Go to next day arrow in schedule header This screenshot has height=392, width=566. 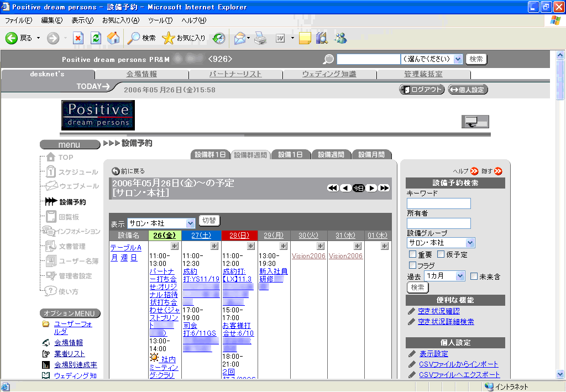point(371,188)
